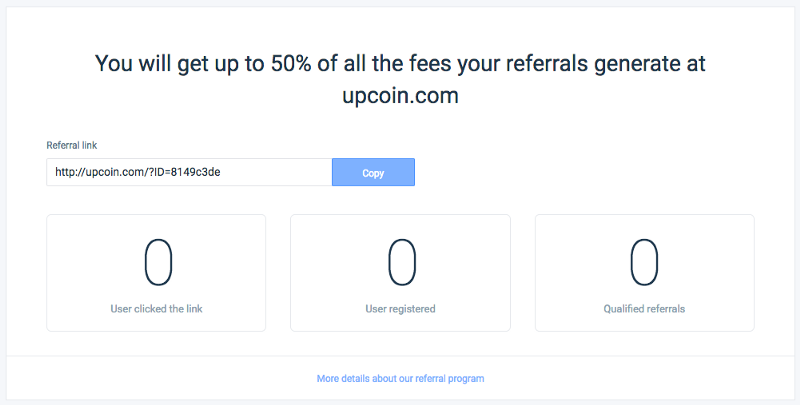800x405 pixels.
Task: Click the referral program words in footer link
Action: click(449, 378)
